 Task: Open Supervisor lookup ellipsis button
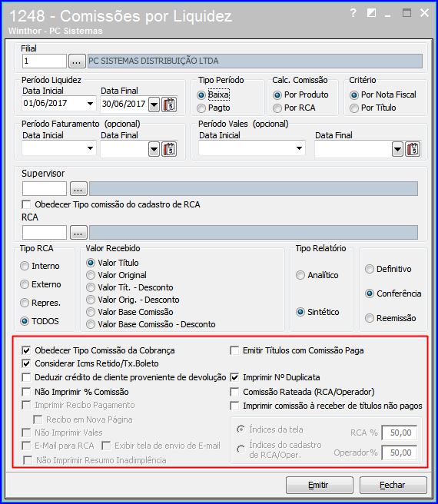pyautogui.click(x=78, y=188)
